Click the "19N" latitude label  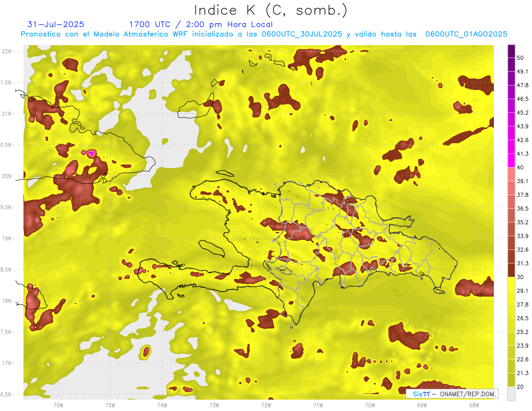[7, 239]
